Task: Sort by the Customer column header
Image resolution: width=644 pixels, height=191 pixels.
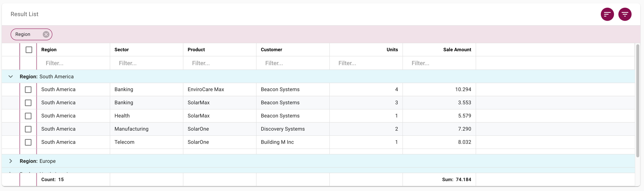Action: click(272, 50)
